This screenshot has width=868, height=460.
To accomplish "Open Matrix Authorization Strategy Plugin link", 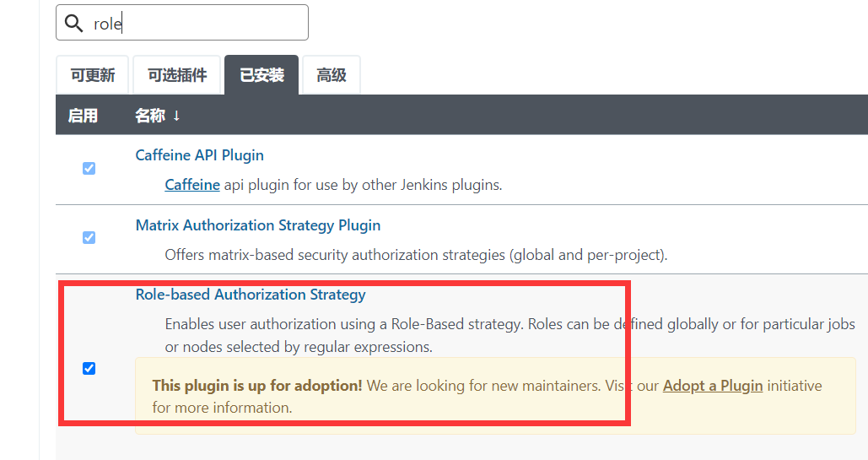I will coord(257,225).
